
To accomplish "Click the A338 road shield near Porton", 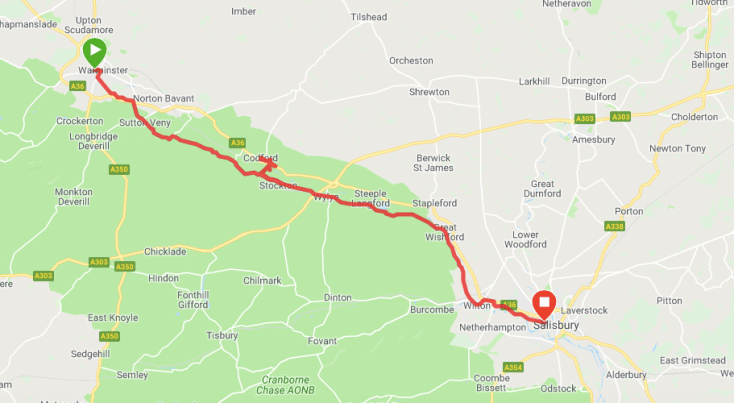I will click(x=614, y=227).
